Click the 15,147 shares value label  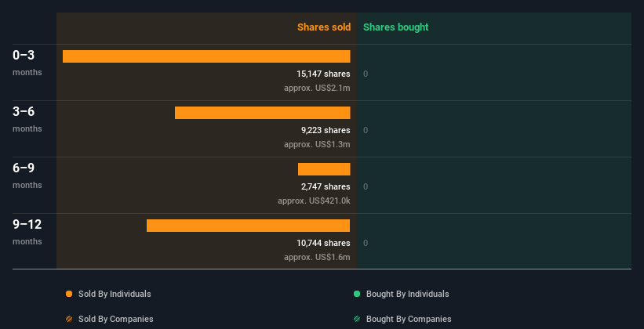(x=318, y=74)
